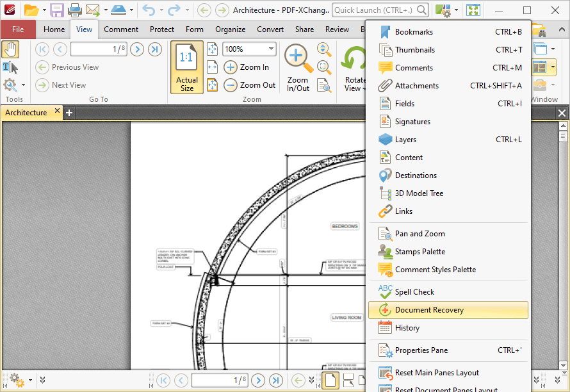
Task: Select Bookmarks in the panes menu
Action: coord(448,32)
